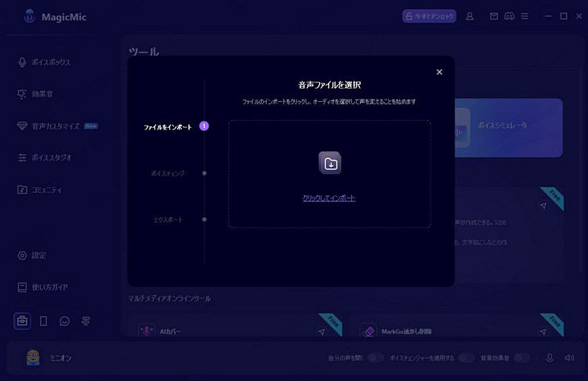
Task: Click the マルチメディアオンラインツール heading
Action: click(x=169, y=299)
